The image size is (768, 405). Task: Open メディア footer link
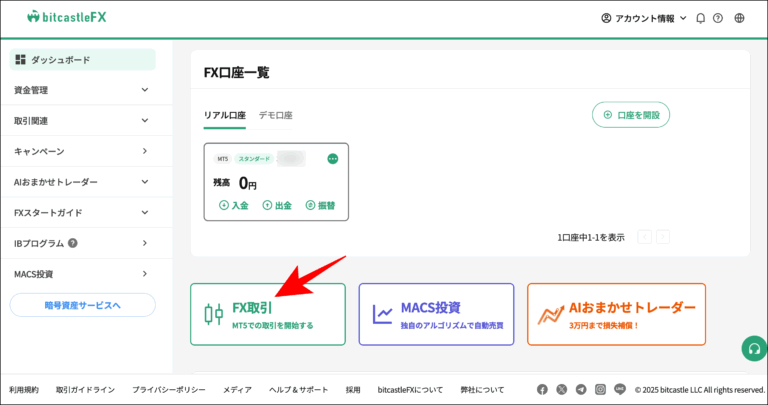[x=238, y=390]
